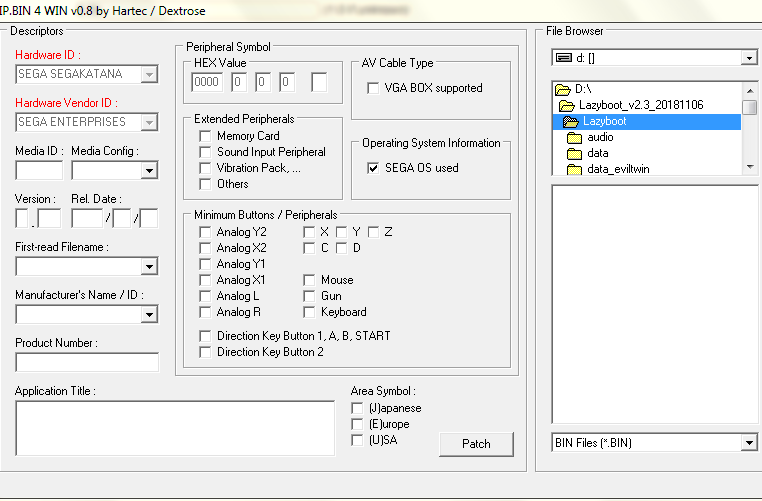Click the Application Title text area

175,429
